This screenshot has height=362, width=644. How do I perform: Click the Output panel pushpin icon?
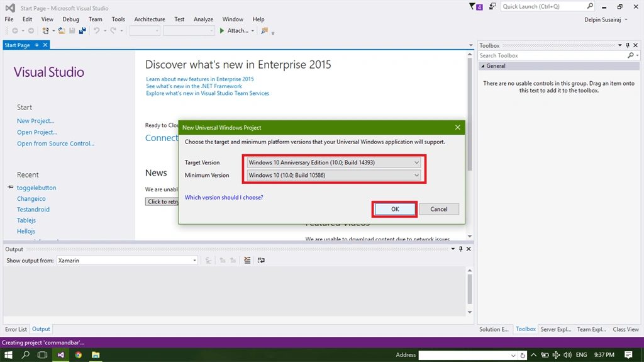click(461, 249)
